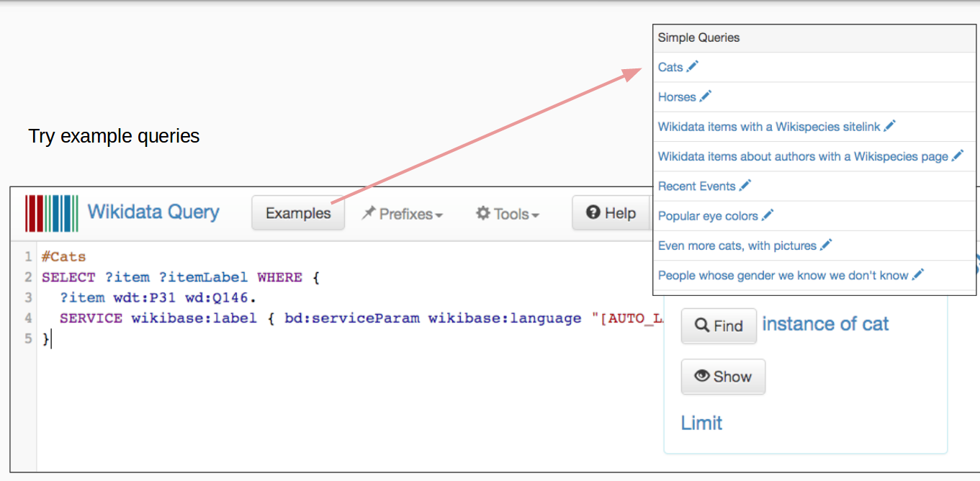Click #Cats comment line in editor

tap(63, 256)
